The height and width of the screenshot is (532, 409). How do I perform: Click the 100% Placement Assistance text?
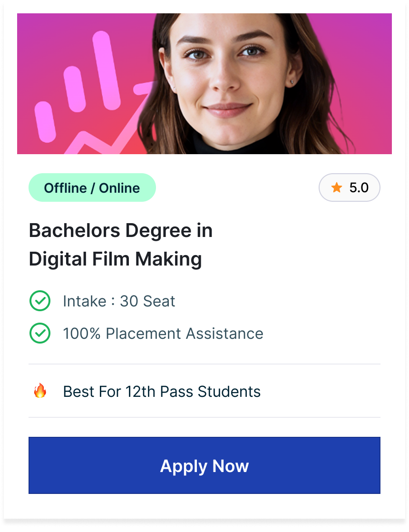(163, 334)
